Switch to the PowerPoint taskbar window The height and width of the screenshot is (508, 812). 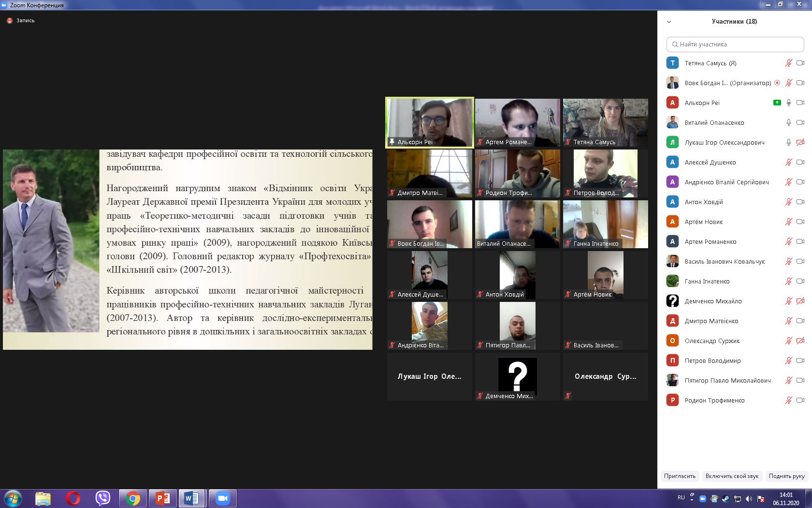pyautogui.click(x=163, y=498)
